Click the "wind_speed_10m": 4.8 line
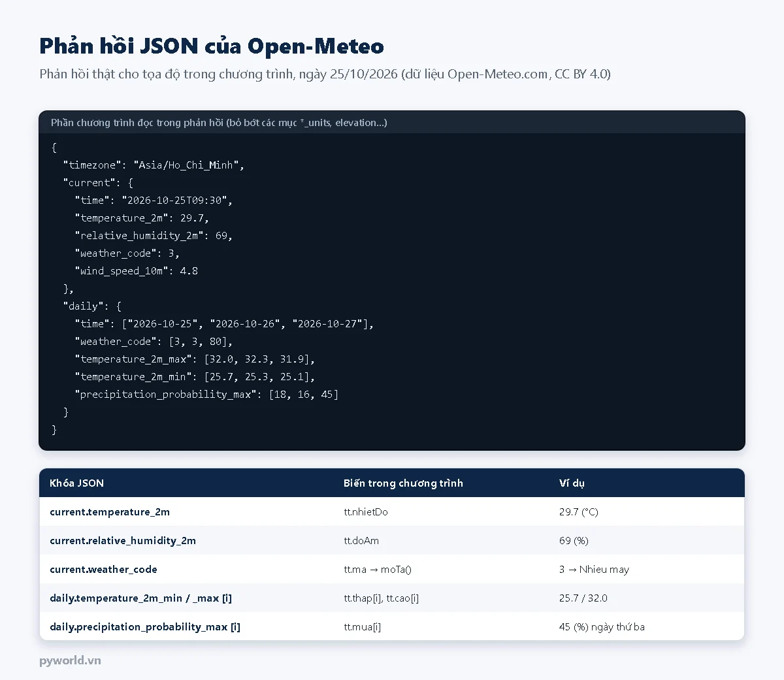Image resolution: width=784 pixels, height=680 pixels. coord(136,271)
